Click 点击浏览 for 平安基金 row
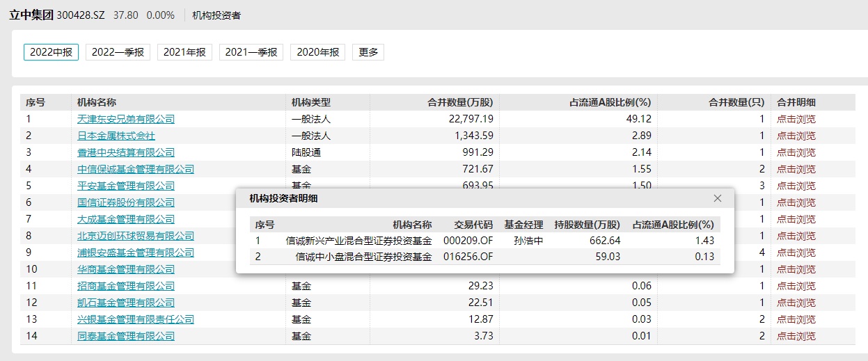868x361 pixels. click(x=796, y=186)
